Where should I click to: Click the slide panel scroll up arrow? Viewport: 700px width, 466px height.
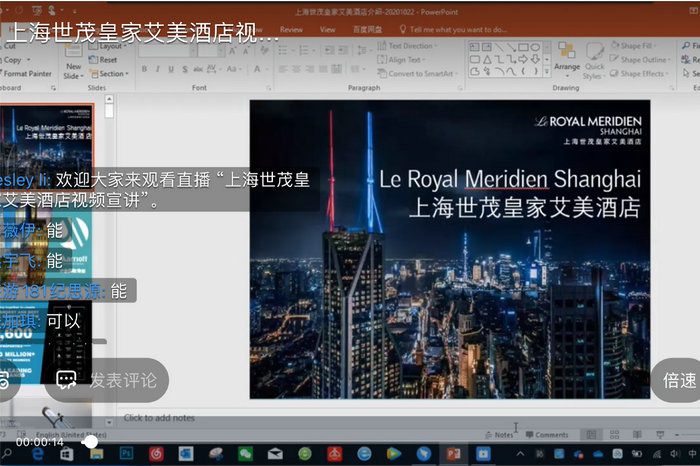tap(109, 99)
